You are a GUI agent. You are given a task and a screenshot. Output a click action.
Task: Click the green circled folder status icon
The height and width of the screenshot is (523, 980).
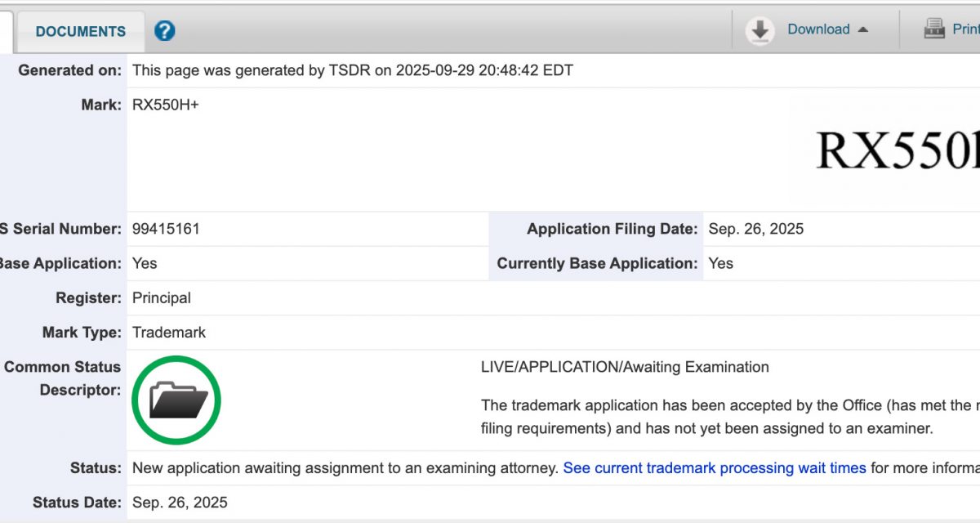176,400
